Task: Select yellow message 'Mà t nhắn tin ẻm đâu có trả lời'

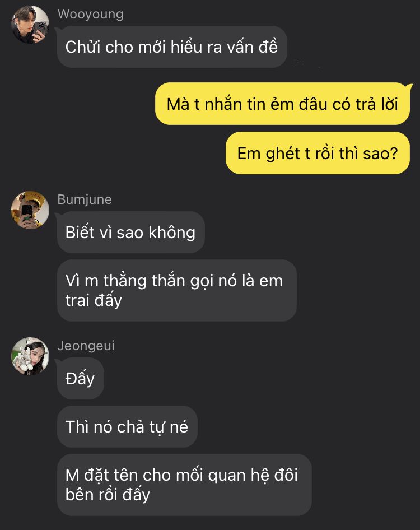Action: [282, 104]
